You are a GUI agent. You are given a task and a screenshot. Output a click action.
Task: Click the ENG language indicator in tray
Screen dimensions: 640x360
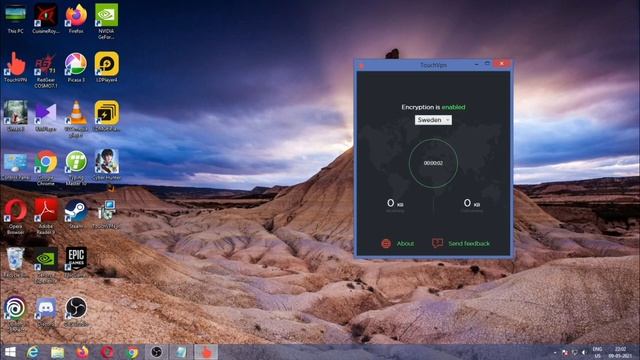597,352
